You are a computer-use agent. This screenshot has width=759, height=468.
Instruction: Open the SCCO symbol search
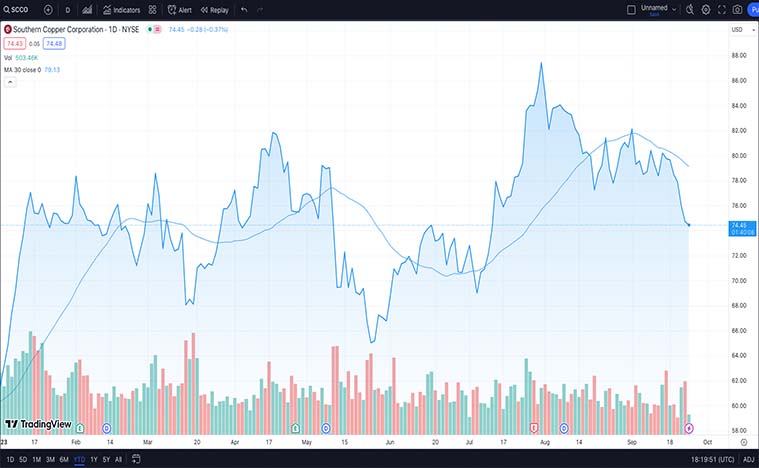16,10
